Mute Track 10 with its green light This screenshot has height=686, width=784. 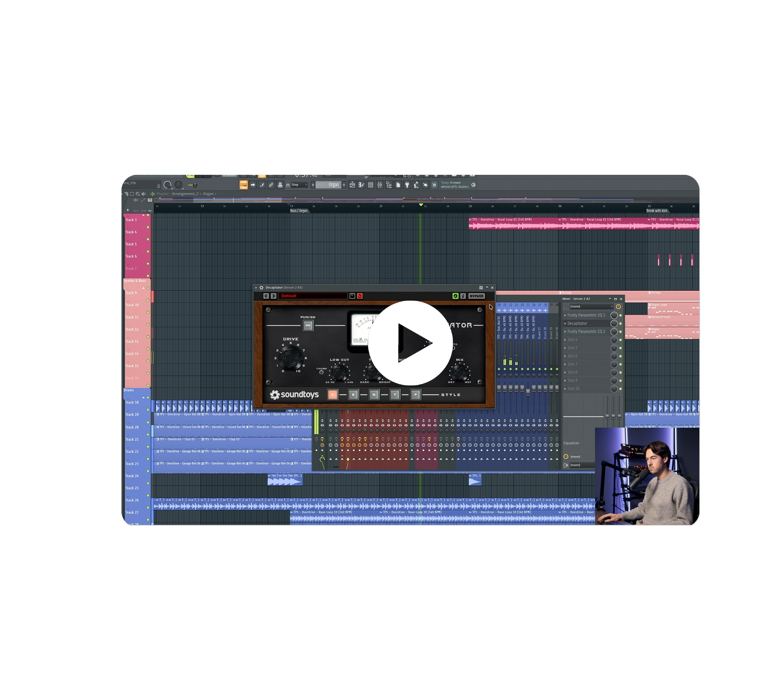[x=148, y=312]
